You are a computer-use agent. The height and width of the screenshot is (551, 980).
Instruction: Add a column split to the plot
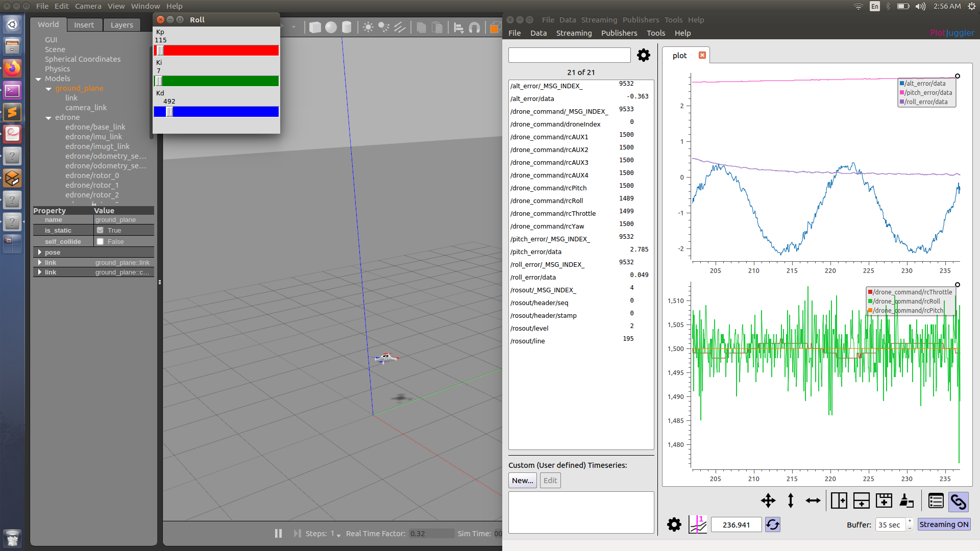(x=839, y=500)
